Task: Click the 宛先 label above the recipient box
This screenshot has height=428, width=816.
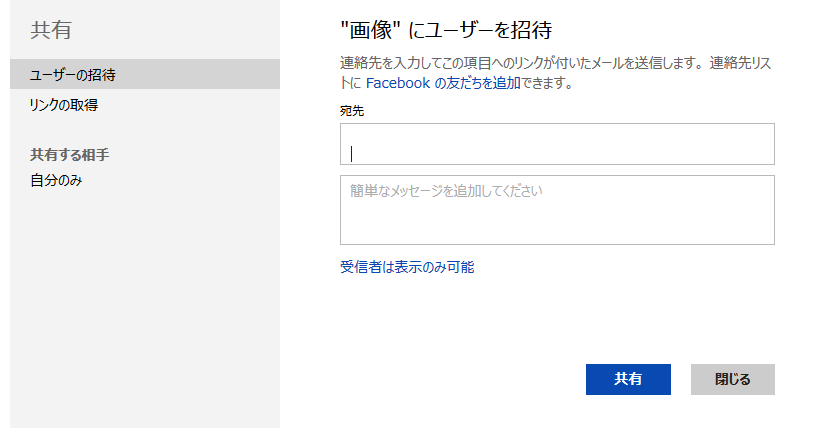Action: pyautogui.click(x=352, y=111)
